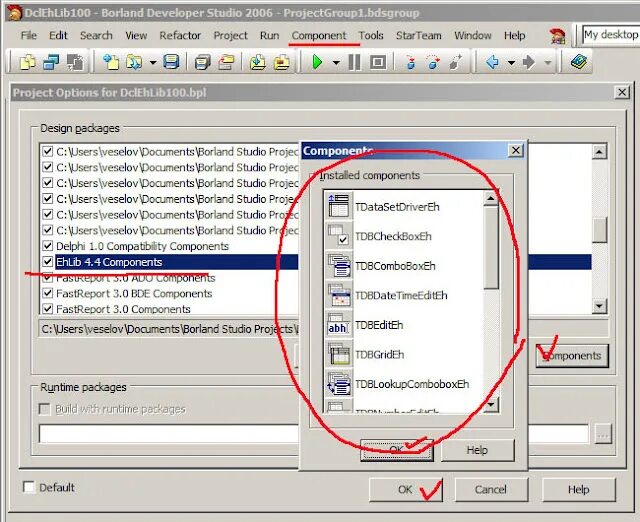Viewport: 640px width, 522px height.
Task: Click the Components button in Project Options
Action: click(572, 355)
